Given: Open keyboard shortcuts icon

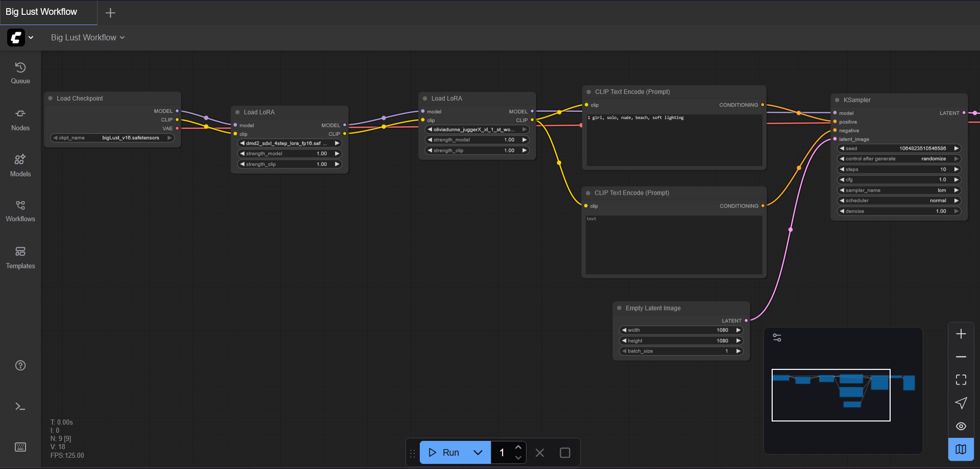Looking at the screenshot, I should [x=20, y=447].
